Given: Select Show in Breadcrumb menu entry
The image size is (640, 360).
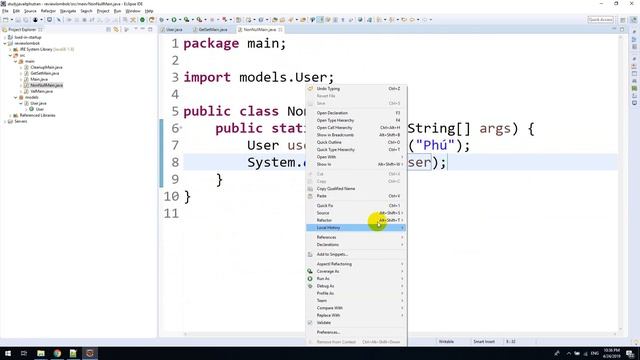Looking at the screenshot, I should coord(356,135).
